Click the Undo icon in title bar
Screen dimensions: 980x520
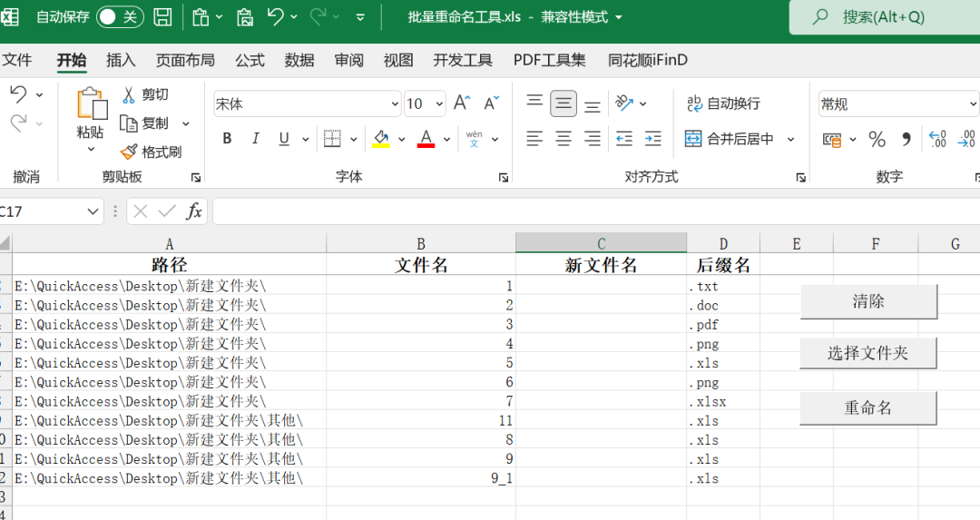click(x=276, y=16)
